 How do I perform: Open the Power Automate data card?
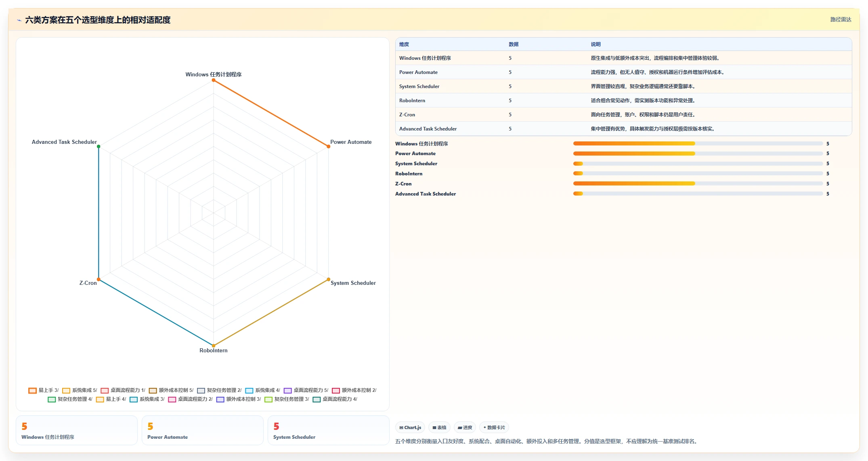pyautogui.click(x=203, y=430)
